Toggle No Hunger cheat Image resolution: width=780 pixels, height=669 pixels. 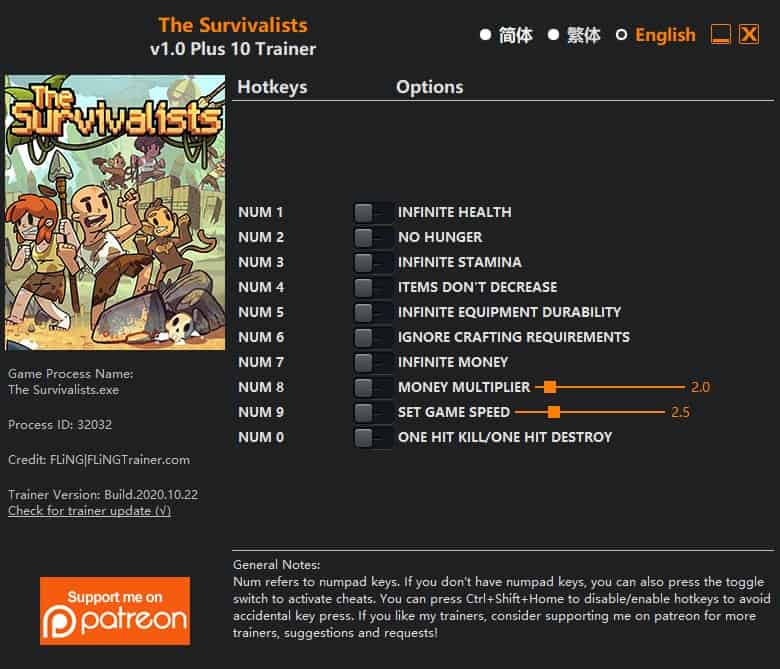point(373,238)
